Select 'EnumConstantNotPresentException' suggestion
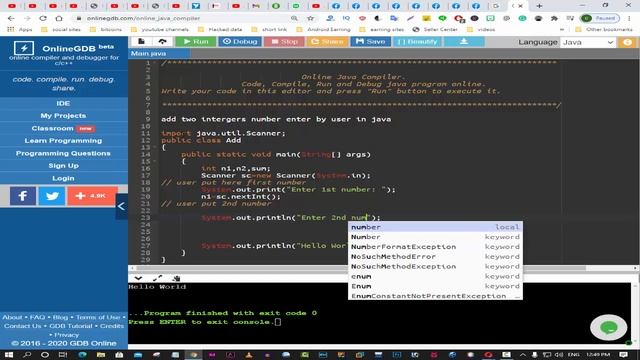 pos(435,296)
